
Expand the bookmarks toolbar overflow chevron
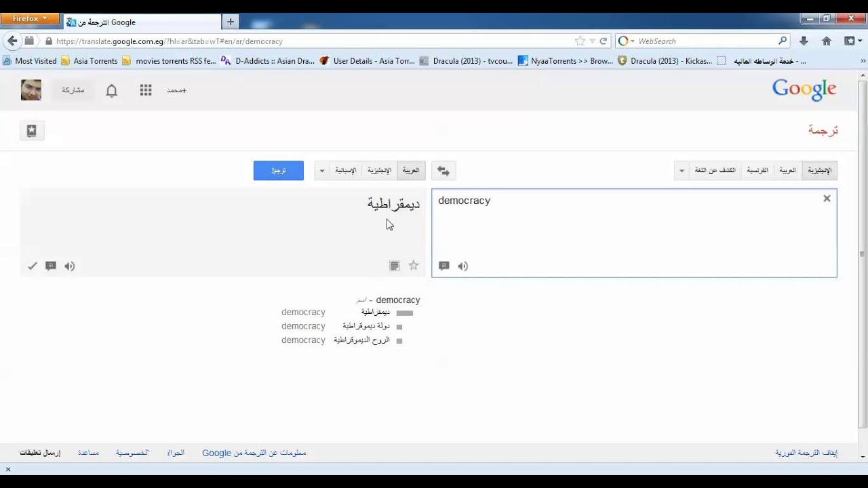(863, 61)
